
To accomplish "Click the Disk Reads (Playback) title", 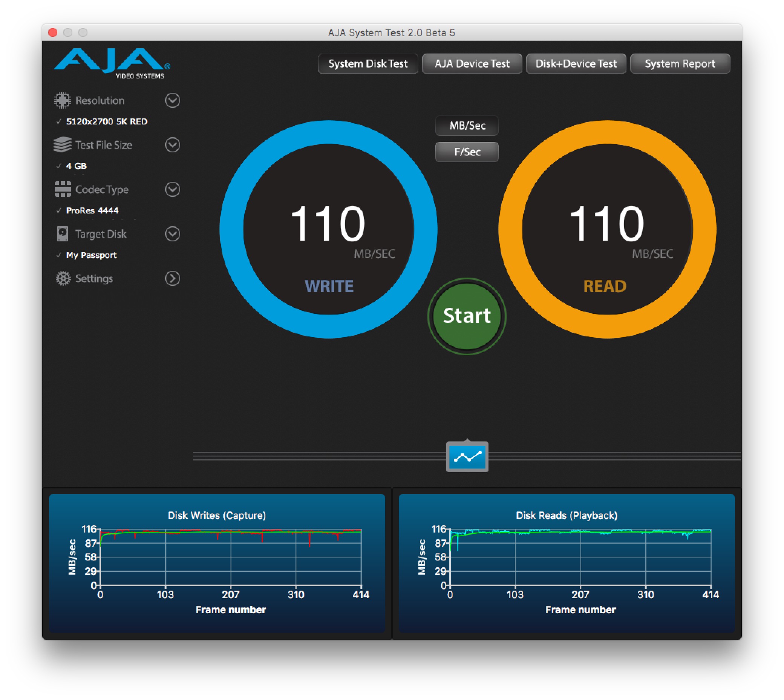I will click(x=567, y=516).
